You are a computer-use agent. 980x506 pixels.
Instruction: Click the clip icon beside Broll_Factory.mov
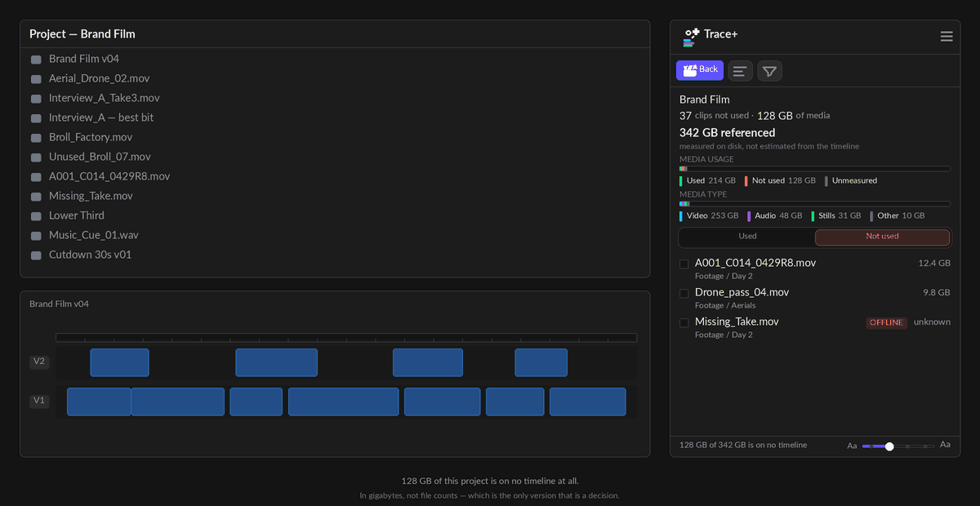click(x=36, y=138)
